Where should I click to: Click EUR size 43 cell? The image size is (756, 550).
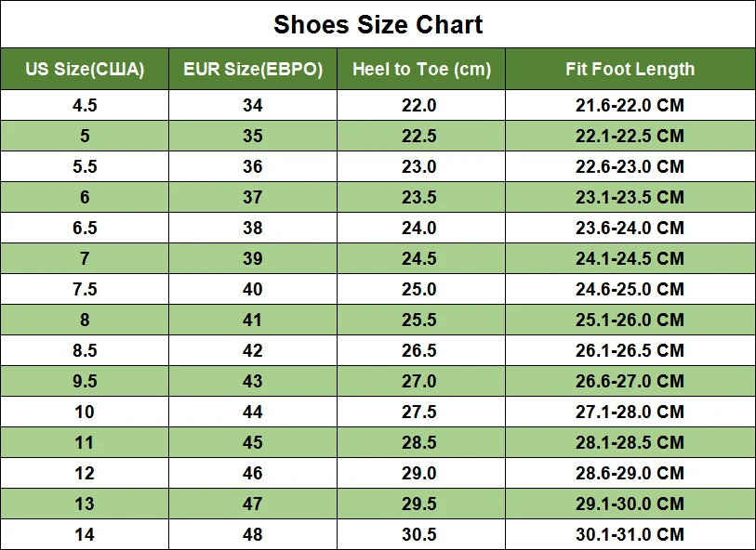pos(253,381)
